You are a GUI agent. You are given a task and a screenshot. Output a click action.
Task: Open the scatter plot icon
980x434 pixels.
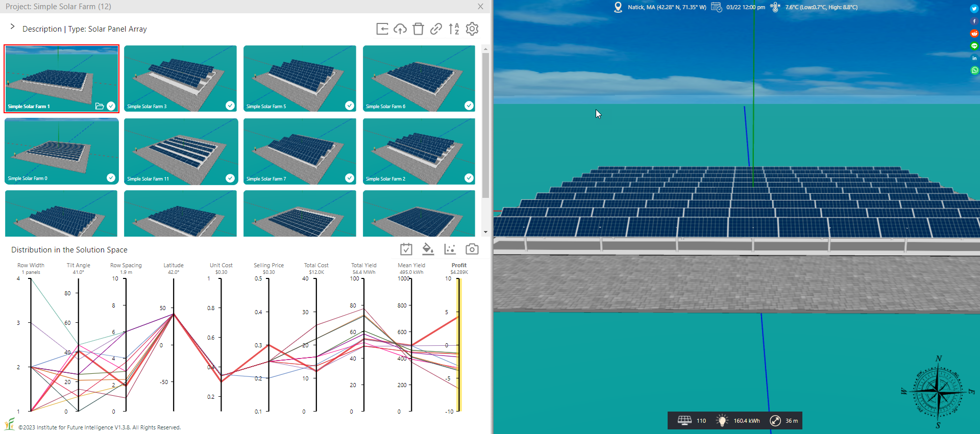(x=450, y=249)
